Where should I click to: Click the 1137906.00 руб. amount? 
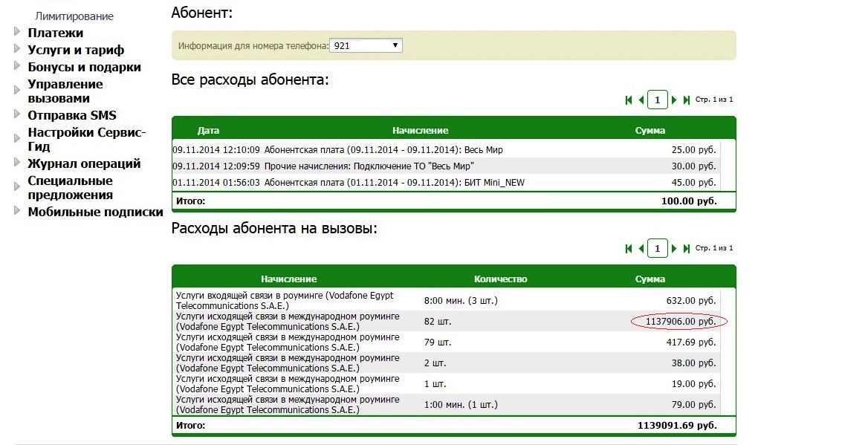tap(680, 322)
